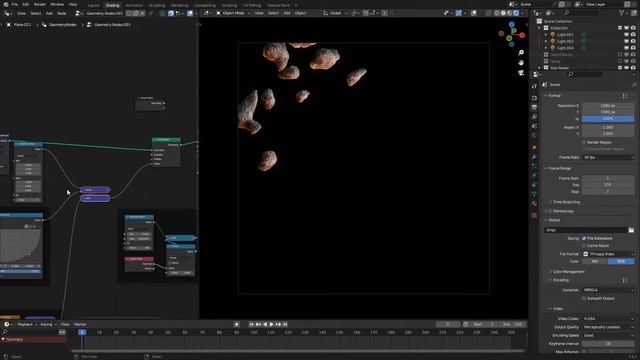Open the File Format dropdown
Screen dimensions: 640x360
[x=608, y=254]
